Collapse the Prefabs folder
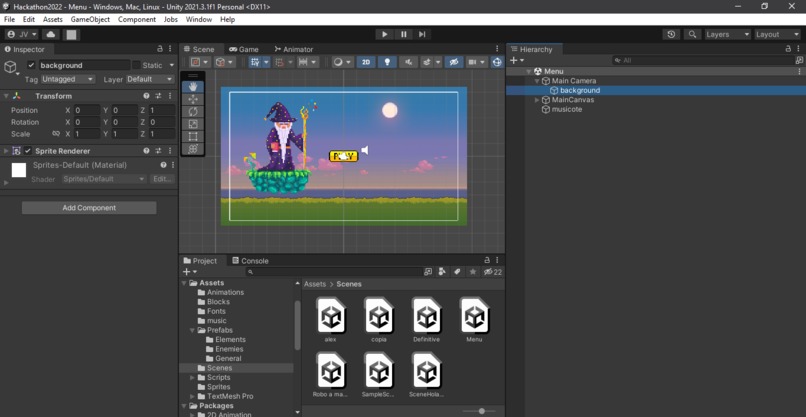Viewport: 806px width, 417px height. pos(192,330)
